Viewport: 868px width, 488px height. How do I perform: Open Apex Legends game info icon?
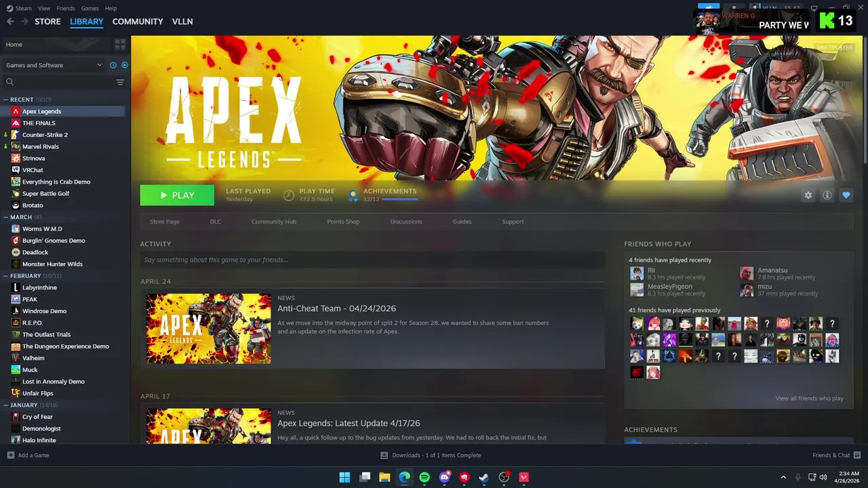[827, 195]
